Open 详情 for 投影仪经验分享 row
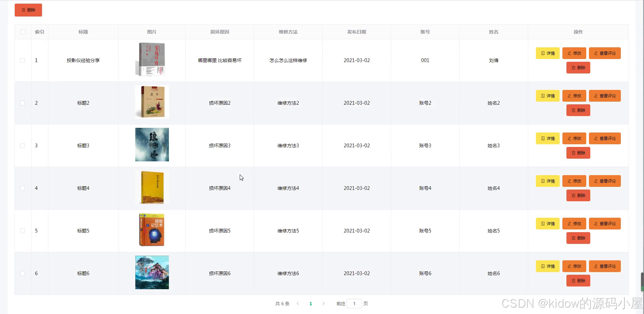644x314 pixels. pos(548,53)
